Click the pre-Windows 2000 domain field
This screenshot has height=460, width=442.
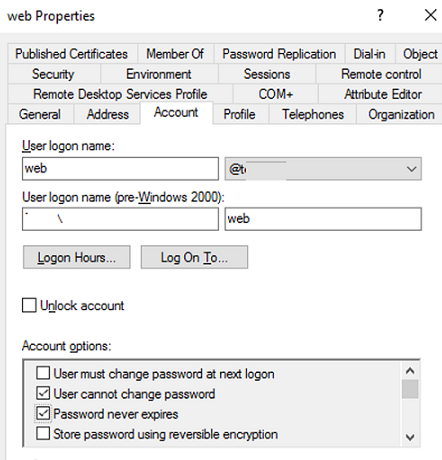coord(120,219)
